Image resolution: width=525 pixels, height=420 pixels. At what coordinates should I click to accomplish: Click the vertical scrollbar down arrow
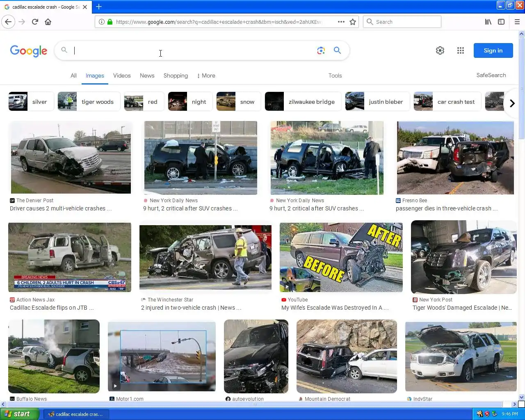522,397
